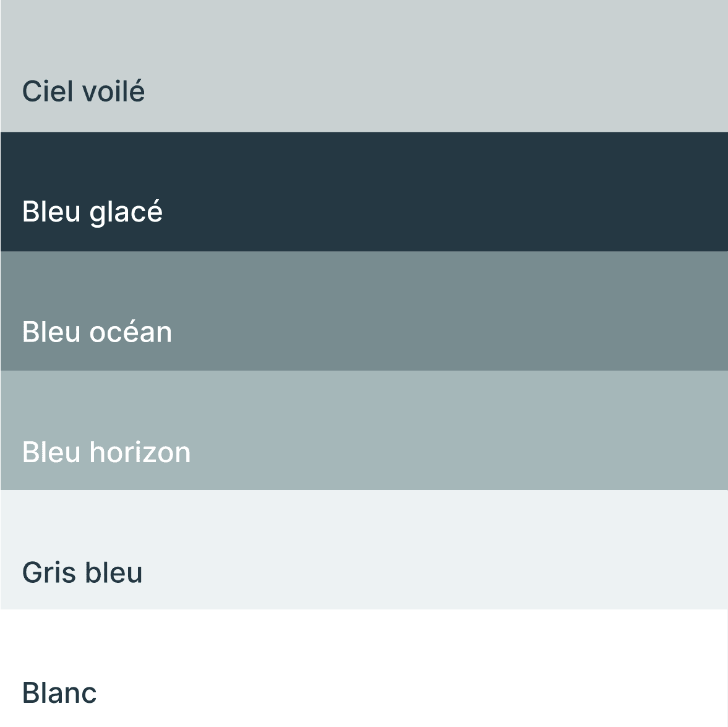728x727 pixels.
Task: Click the 'Bleu océan' text label
Action: pyautogui.click(x=97, y=332)
